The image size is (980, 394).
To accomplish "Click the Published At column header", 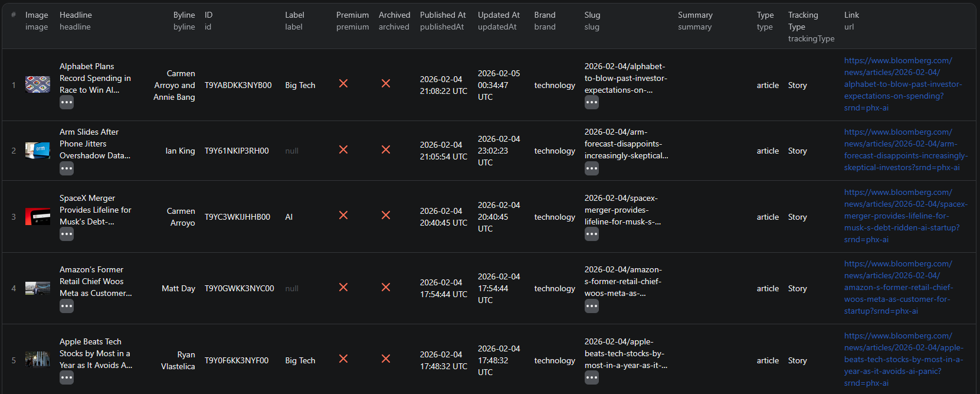I will (x=443, y=15).
